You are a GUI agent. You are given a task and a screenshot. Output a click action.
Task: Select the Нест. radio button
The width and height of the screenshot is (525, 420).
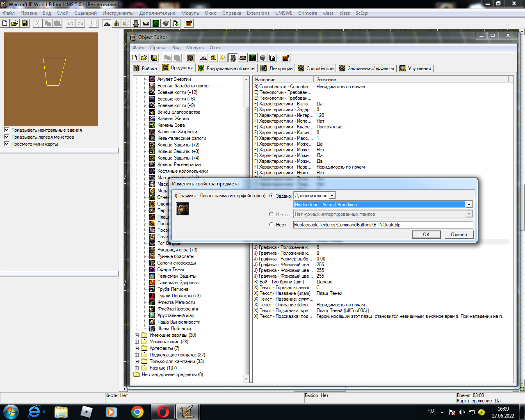coord(271,224)
